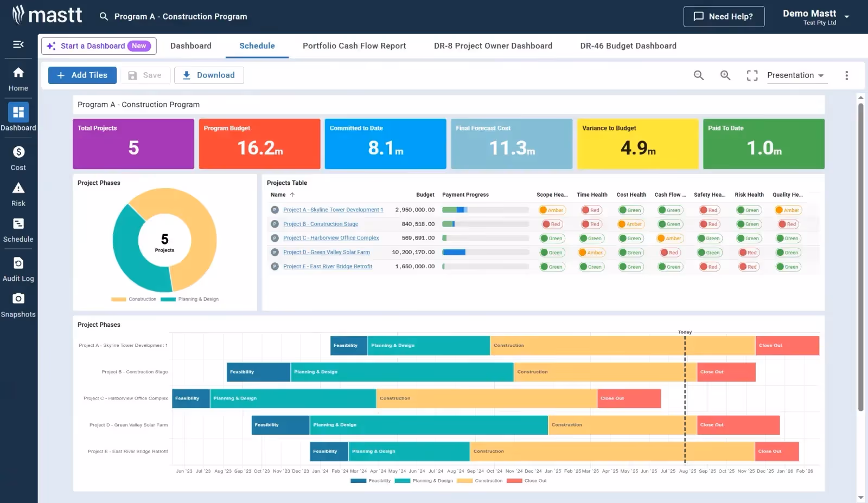
Task: Click the P icon beside Project D
Action: [275, 253]
